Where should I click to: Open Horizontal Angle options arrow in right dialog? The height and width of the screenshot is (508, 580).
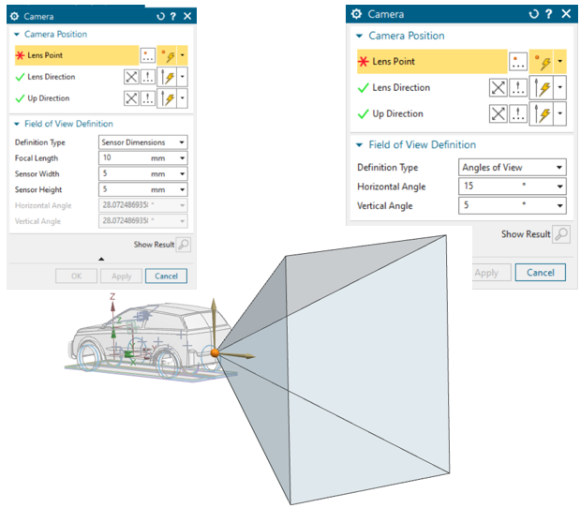tap(560, 186)
